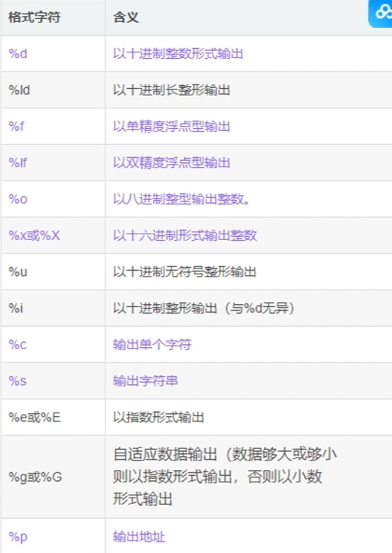Viewport: 392px width, 553px height.
Task: Select text 以十进制整形输出（与%d无异）
Action: click(204, 309)
